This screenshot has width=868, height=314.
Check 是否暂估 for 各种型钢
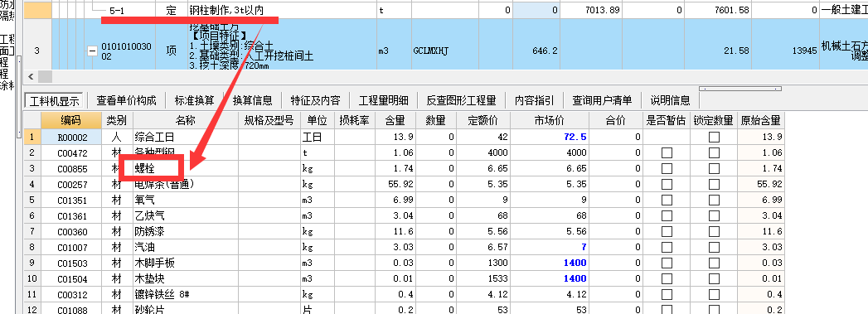pyautogui.click(x=667, y=152)
